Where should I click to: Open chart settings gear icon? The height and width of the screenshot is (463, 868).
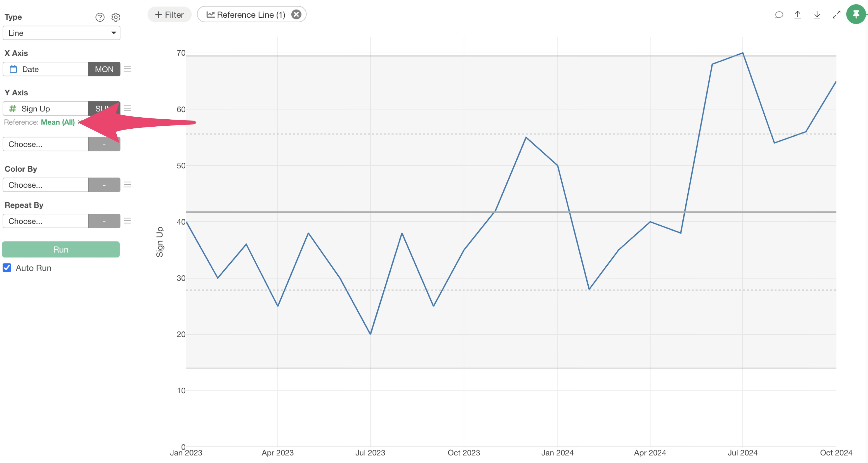click(x=116, y=17)
